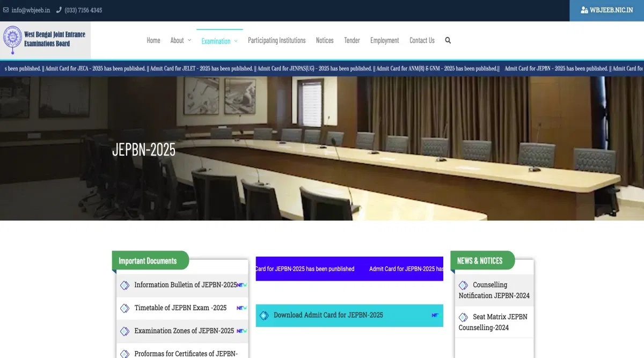The image size is (644, 358).
Task: Open Download Admit Card for JEPBN-2025 link
Action: click(328, 315)
